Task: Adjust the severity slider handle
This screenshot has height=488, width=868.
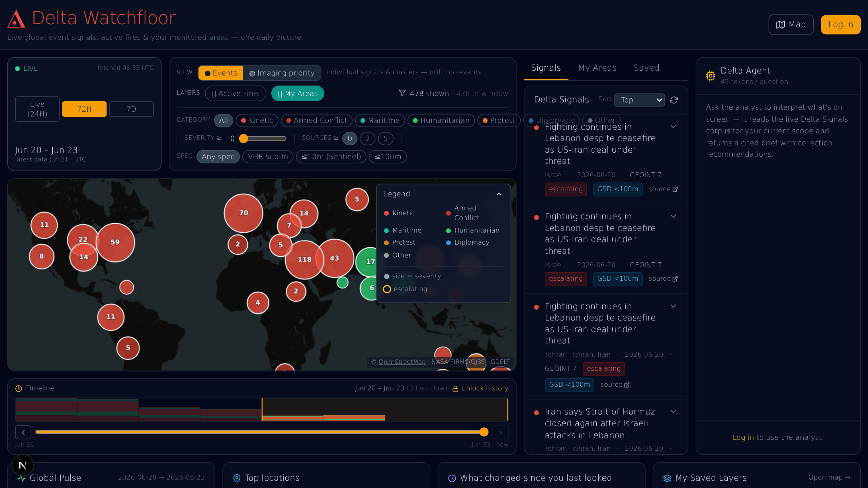Action: (x=244, y=139)
